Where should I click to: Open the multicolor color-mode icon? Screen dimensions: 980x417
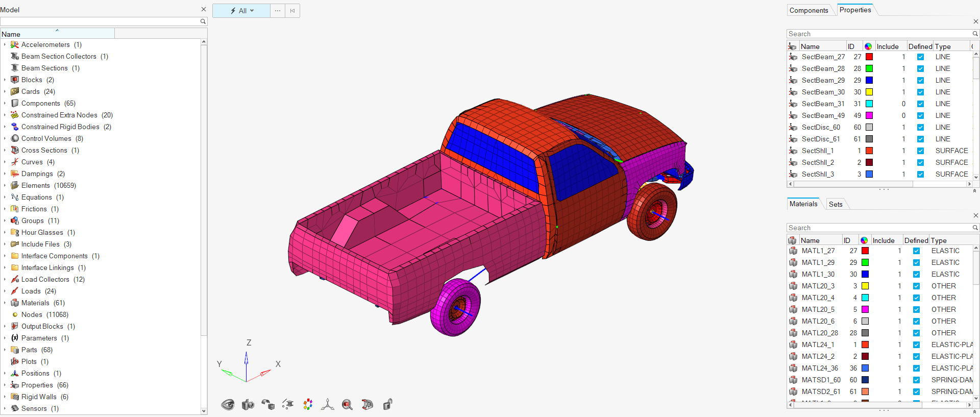pos(308,405)
